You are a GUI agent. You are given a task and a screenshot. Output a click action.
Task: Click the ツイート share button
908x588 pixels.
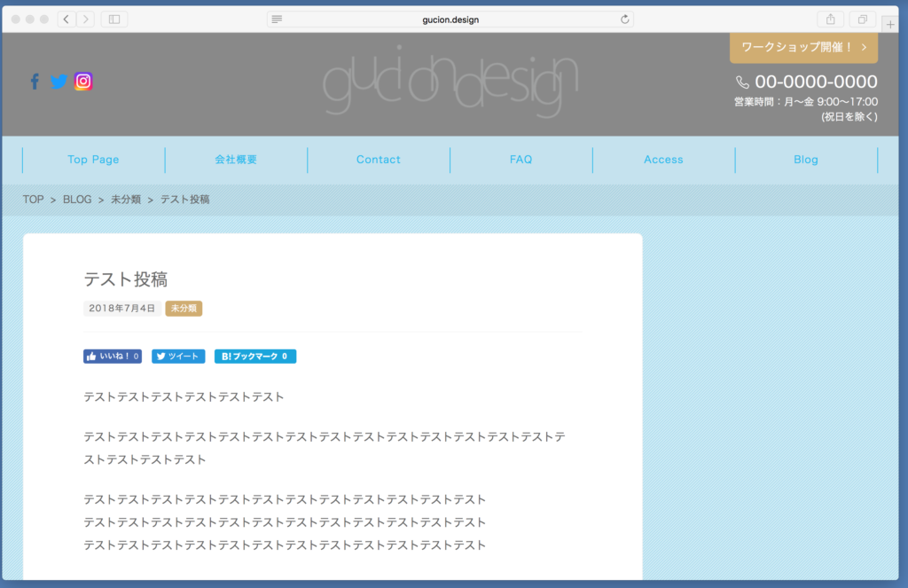[x=178, y=357]
